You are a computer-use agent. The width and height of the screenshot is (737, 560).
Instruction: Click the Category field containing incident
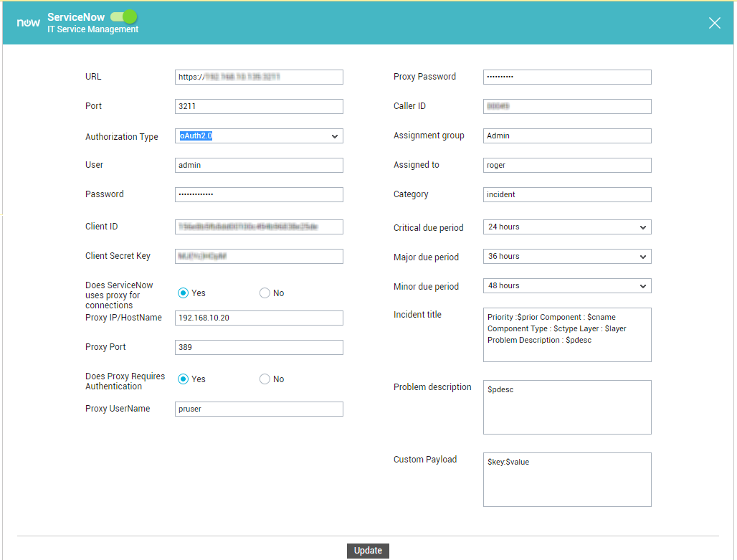(567, 194)
